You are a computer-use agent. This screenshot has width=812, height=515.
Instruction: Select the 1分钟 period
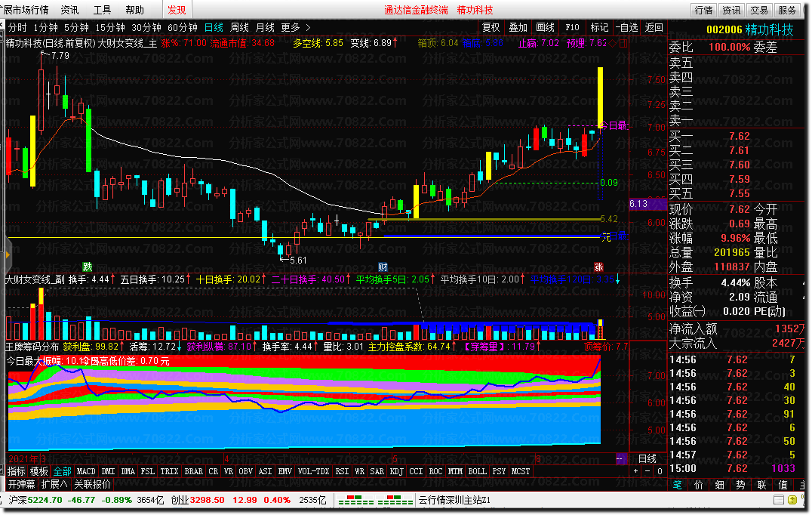tap(45, 27)
